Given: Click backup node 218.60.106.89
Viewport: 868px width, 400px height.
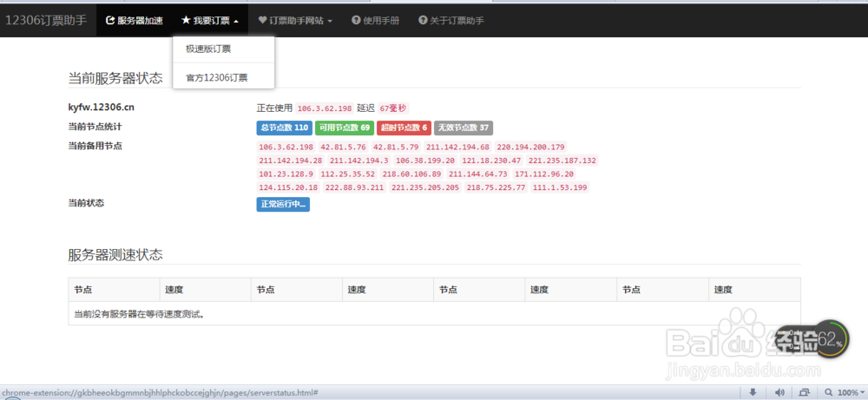Looking at the screenshot, I should pos(411,174).
